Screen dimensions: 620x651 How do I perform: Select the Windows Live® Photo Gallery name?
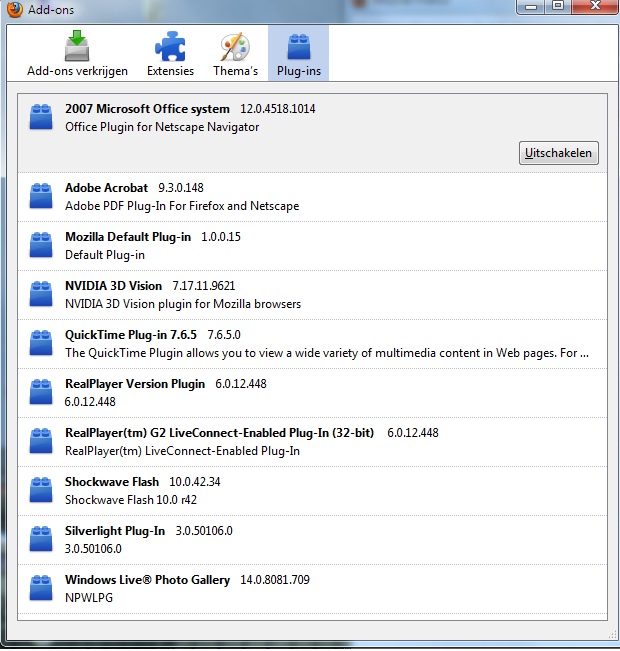(x=147, y=580)
